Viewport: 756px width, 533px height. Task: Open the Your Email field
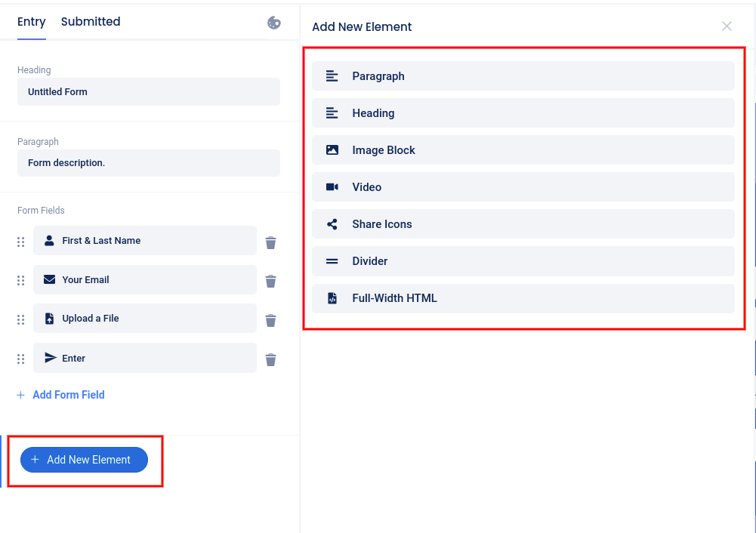145,279
